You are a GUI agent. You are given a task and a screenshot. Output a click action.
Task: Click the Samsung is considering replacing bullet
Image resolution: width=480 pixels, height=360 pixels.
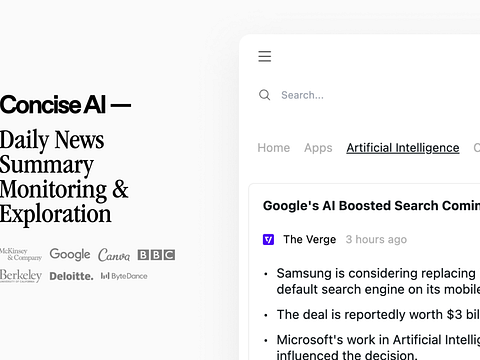[x=378, y=281]
